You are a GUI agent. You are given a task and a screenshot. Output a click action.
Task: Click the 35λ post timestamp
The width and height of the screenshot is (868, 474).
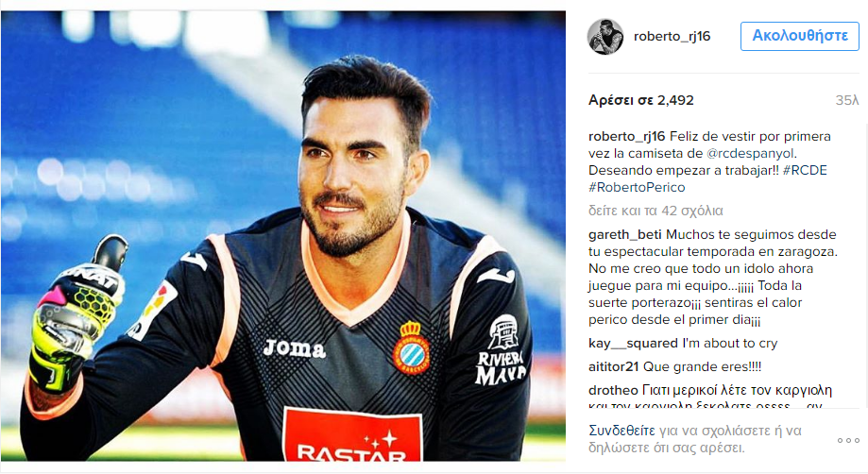coord(847,101)
